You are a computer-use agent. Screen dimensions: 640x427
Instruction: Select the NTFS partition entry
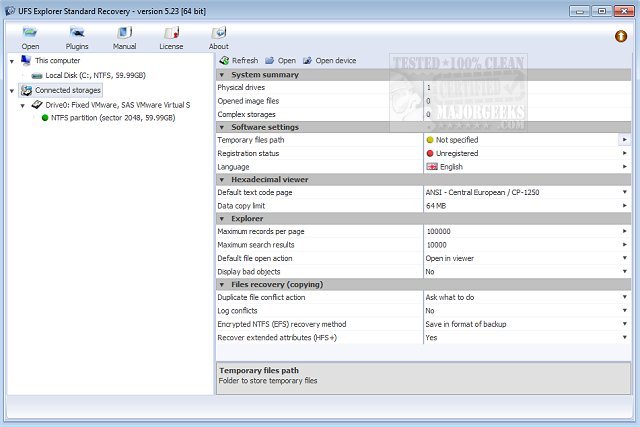pyautogui.click(x=112, y=117)
